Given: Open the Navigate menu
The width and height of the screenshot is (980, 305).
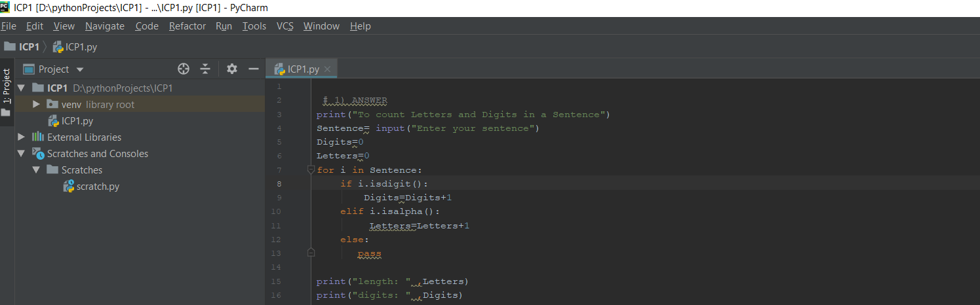Looking at the screenshot, I should point(105,26).
